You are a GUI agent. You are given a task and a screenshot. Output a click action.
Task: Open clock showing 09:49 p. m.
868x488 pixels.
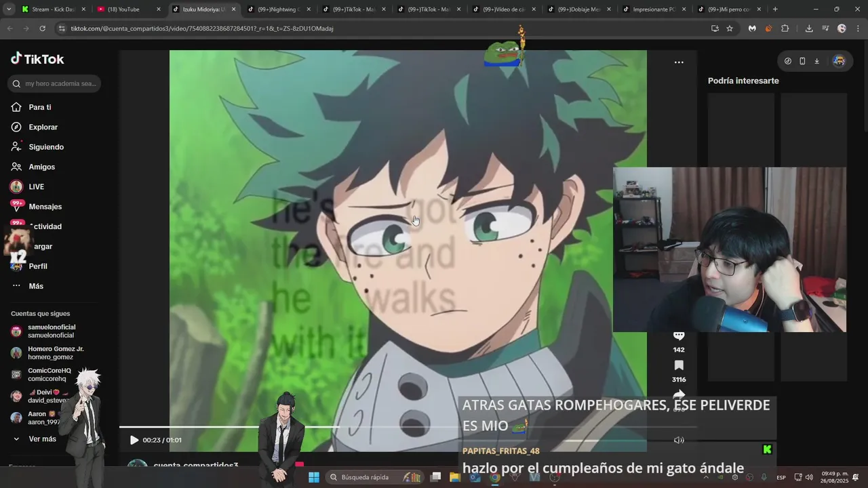click(835, 477)
